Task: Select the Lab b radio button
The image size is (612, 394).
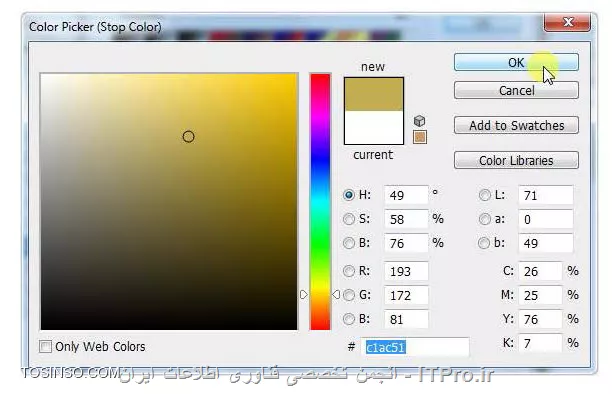Action: 484,243
